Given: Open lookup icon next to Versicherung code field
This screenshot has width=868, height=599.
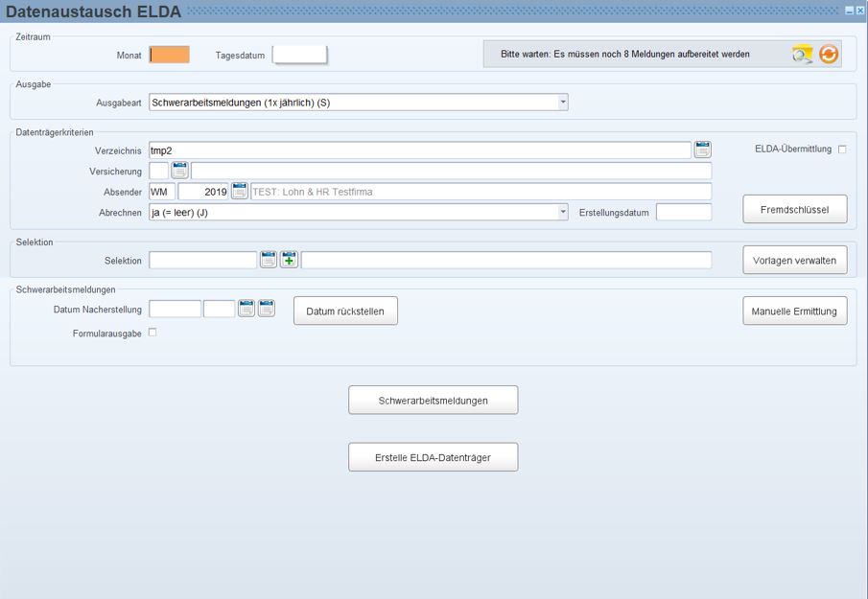Looking at the screenshot, I should point(179,171).
